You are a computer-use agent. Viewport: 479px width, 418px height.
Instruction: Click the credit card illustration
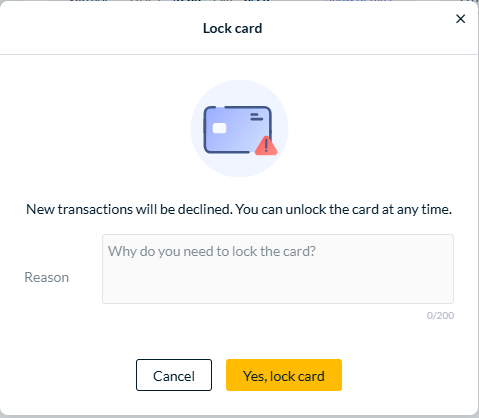(238, 130)
